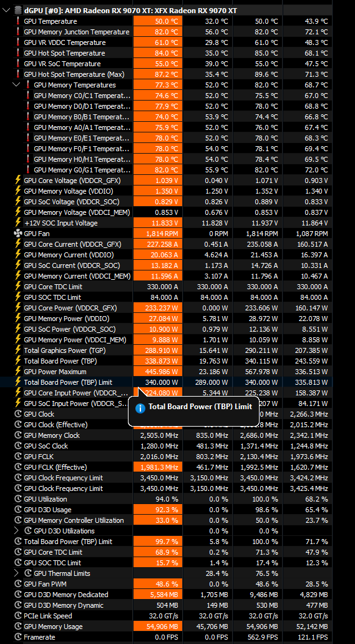Collapse the dGPU AMD Radeon RX 9070 XT section
The width and height of the screenshot is (355, 644).
point(6,10)
